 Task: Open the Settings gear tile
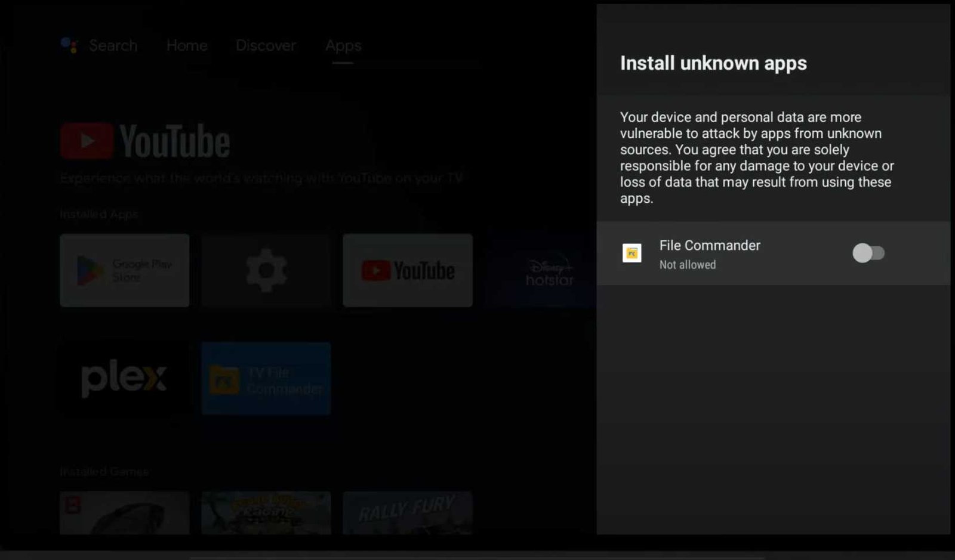tap(266, 270)
